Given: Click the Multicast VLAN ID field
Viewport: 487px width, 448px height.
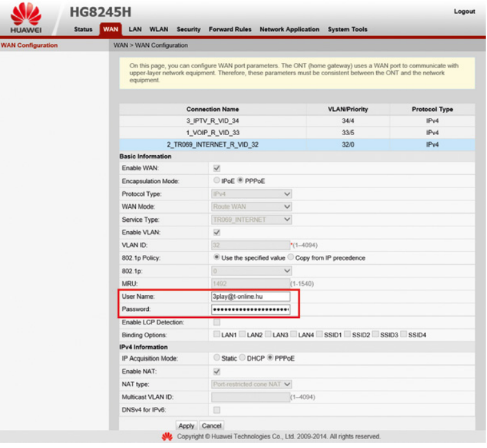Looking at the screenshot, I should coord(251,397).
